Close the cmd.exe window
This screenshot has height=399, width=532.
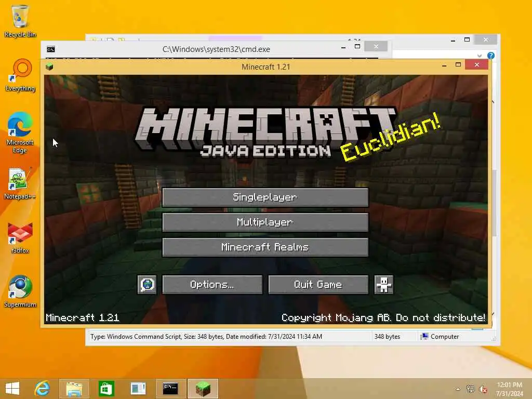[376, 46]
